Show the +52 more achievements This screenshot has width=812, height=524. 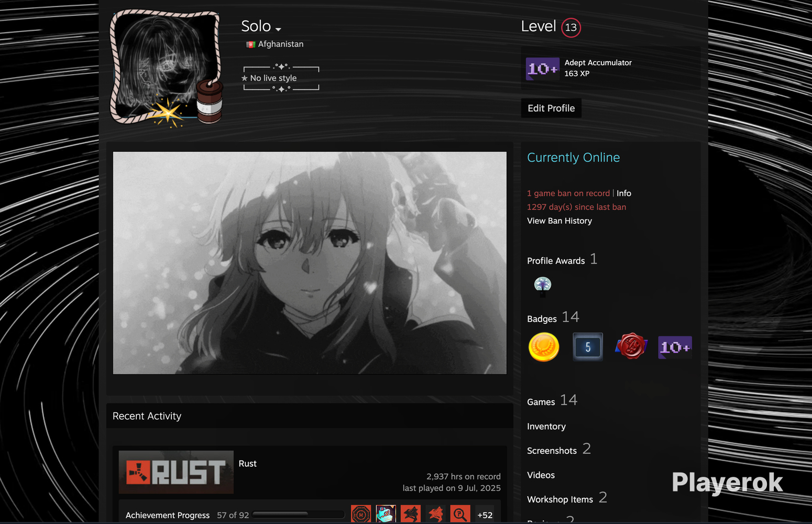(x=485, y=515)
